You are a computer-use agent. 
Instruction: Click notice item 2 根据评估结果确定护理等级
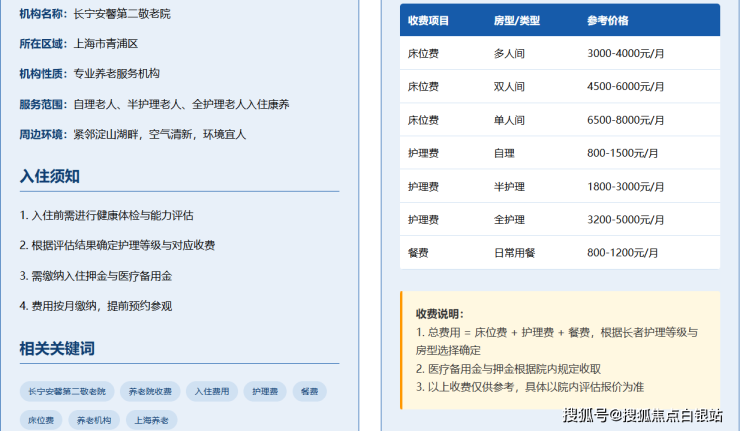click(x=118, y=245)
